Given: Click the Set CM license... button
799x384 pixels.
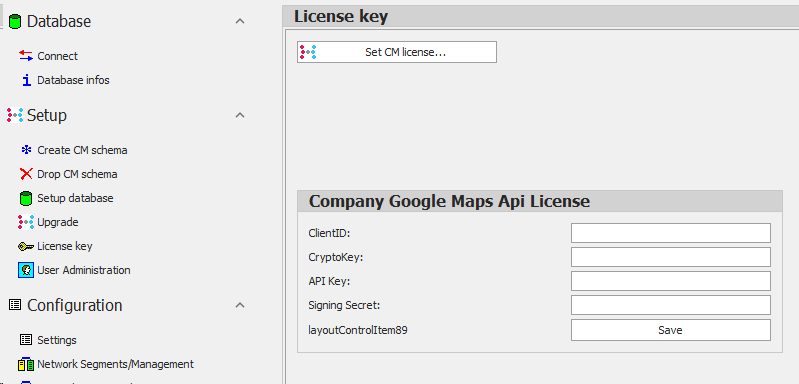Looking at the screenshot, I should pos(397,52).
